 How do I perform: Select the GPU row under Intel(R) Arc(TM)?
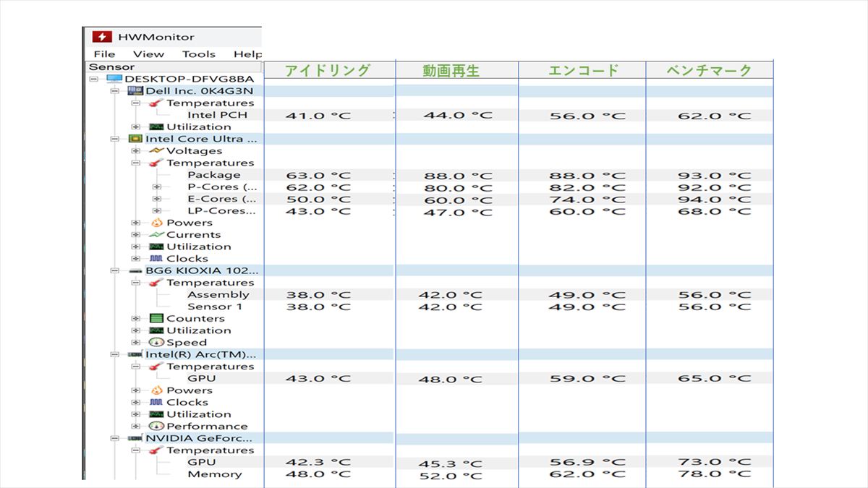point(201,378)
